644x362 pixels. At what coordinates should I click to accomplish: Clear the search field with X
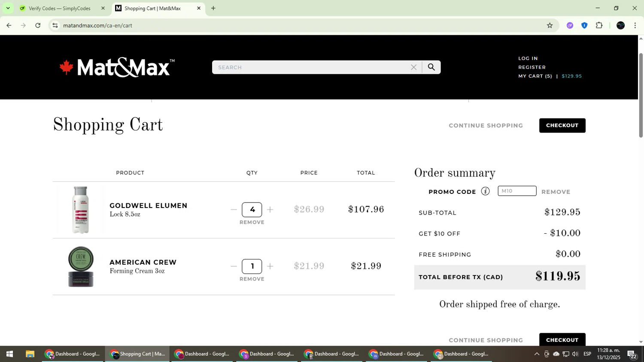[x=413, y=67]
